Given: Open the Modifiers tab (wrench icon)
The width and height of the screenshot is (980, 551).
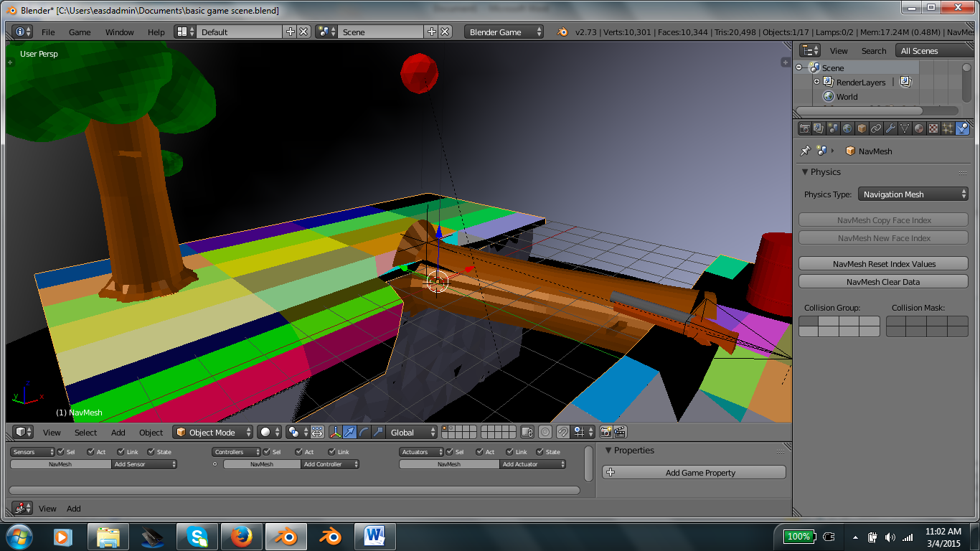Looking at the screenshot, I should pos(890,128).
